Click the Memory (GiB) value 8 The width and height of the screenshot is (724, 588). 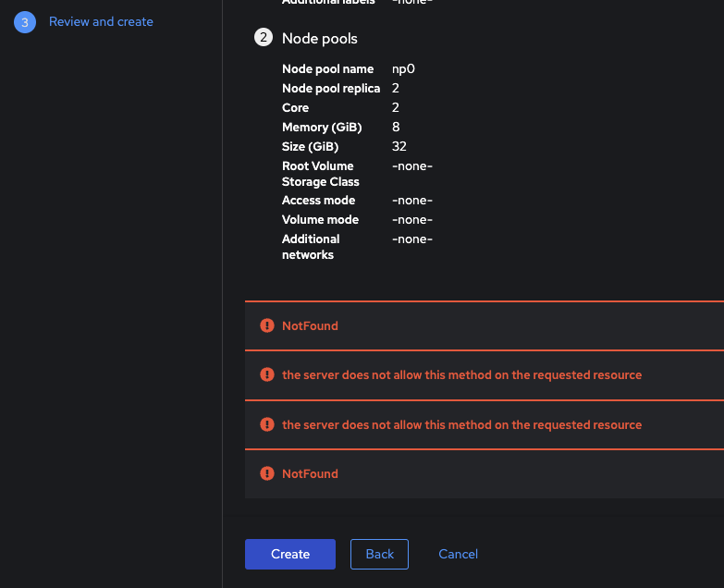396,127
